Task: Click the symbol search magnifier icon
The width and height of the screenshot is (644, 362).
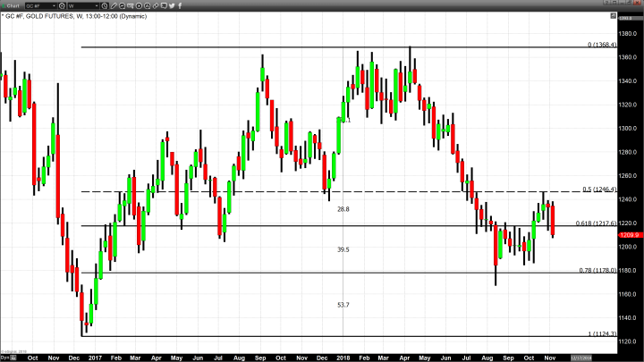Action: point(63,5)
